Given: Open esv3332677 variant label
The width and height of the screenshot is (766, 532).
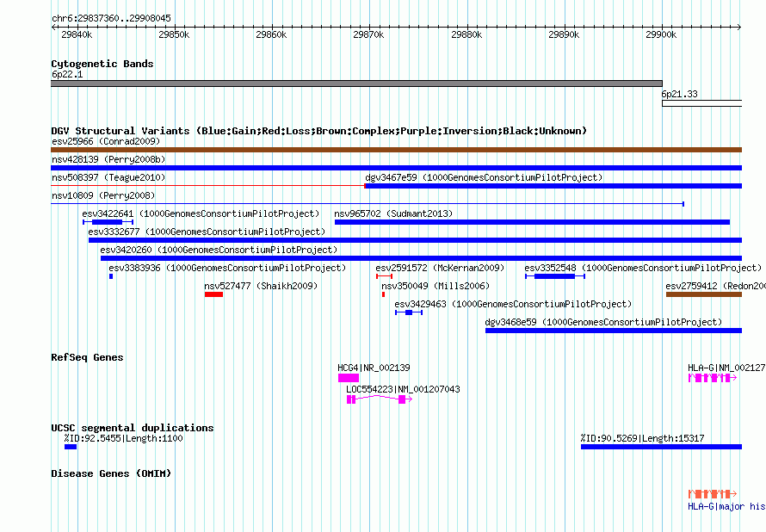Looking at the screenshot, I should tap(207, 232).
